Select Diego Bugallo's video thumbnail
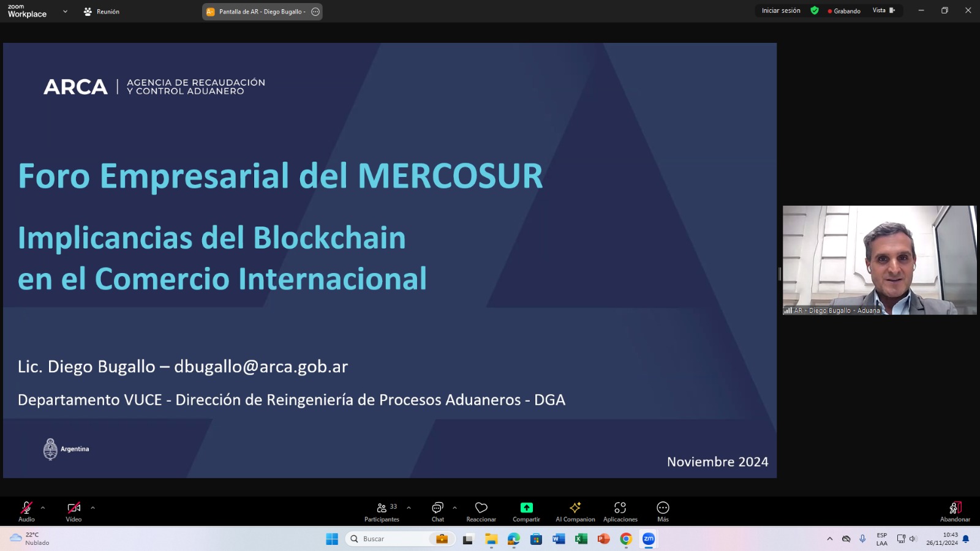Screen dimensions: 980x551 click(x=880, y=260)
